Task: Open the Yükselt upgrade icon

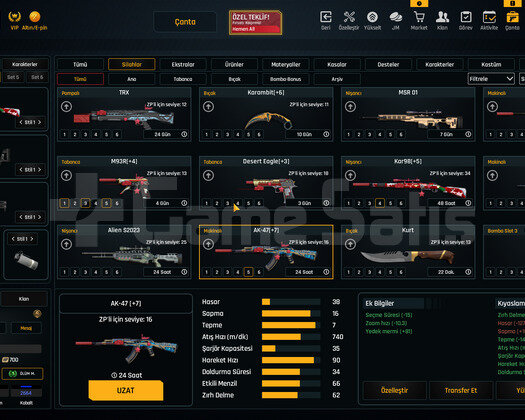Action: click(372, 17)
